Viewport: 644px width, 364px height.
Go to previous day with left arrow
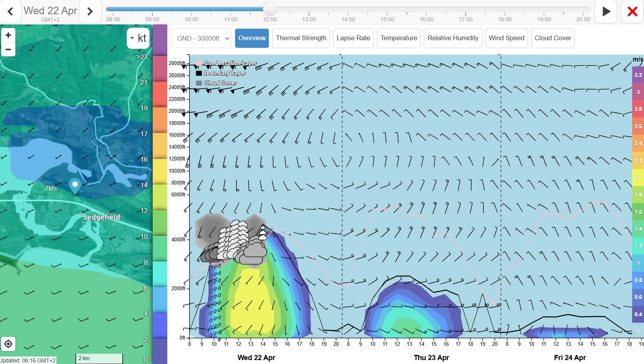click(x=11, y=11)
